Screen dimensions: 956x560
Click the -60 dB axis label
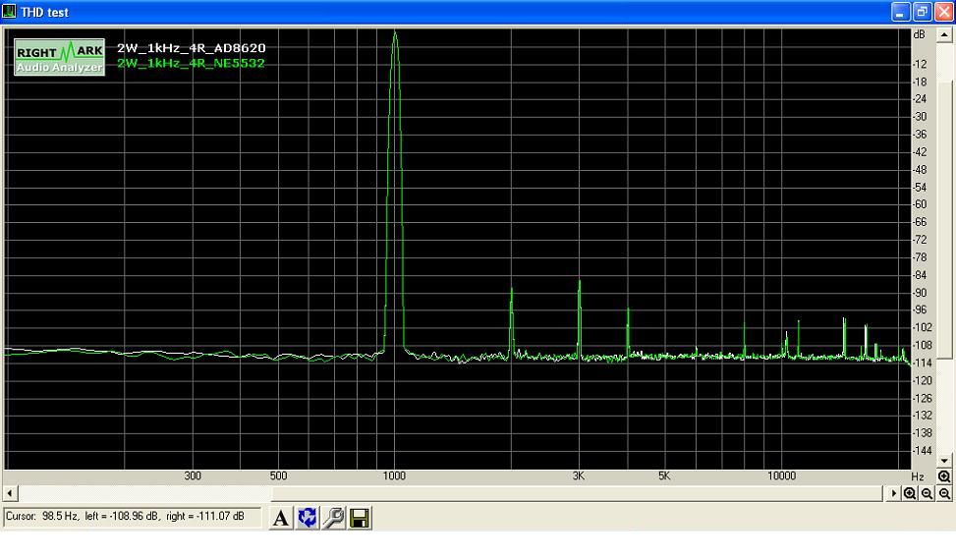920,204
